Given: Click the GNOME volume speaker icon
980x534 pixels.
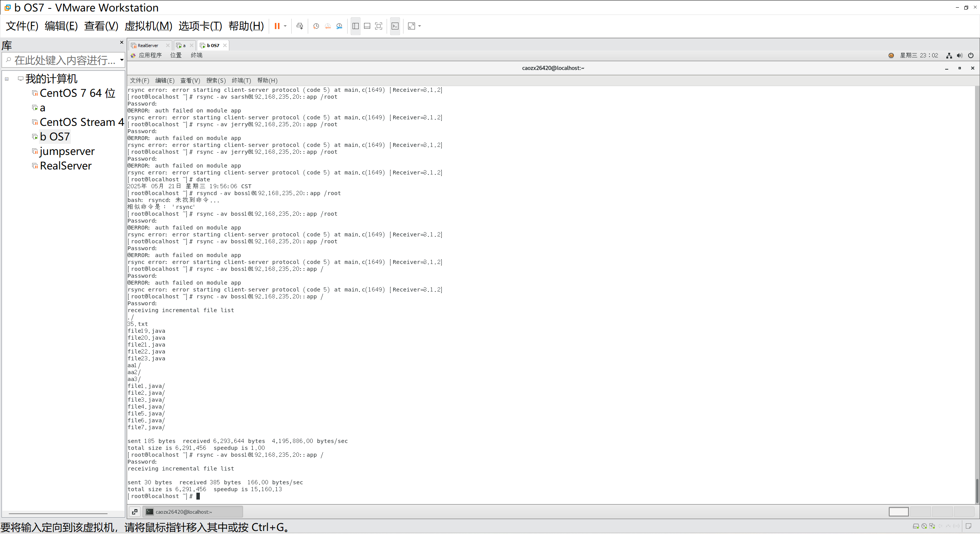Looking at the screenshot, I should [960, 55].
